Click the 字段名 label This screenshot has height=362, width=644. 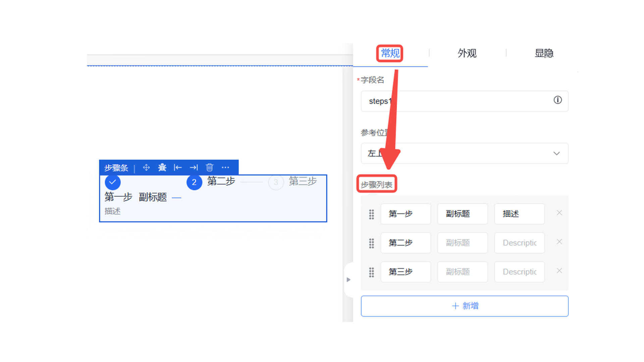(x=372, y=80)
